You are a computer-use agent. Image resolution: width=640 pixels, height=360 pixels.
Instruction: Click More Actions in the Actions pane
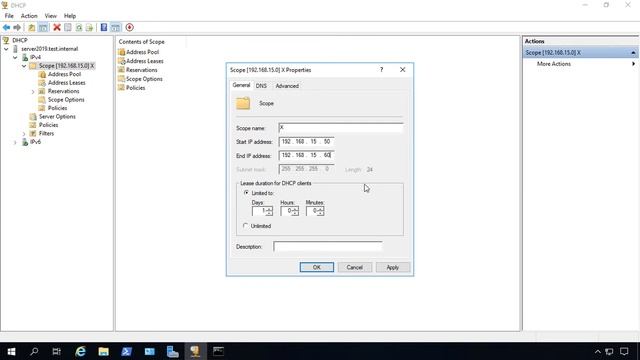(554, 64)
